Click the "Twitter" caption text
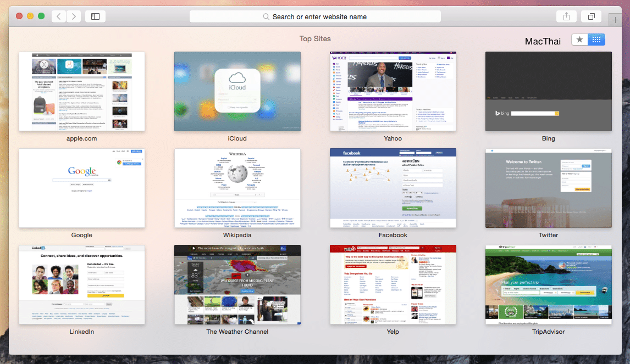630x364 pixels. pos(549,235)
